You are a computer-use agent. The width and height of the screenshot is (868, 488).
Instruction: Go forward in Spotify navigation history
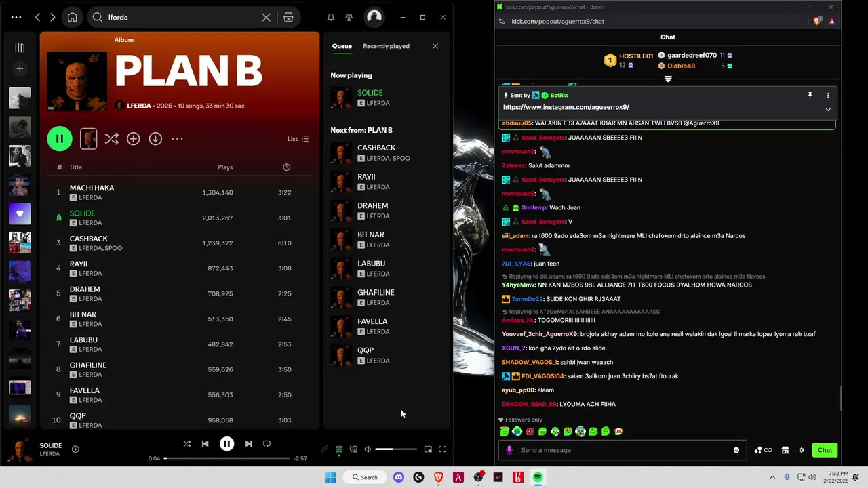pos(53,17)
